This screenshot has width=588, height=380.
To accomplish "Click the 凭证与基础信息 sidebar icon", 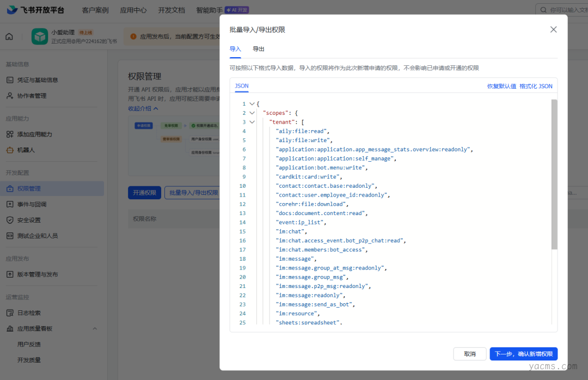I will pos(10,80).
